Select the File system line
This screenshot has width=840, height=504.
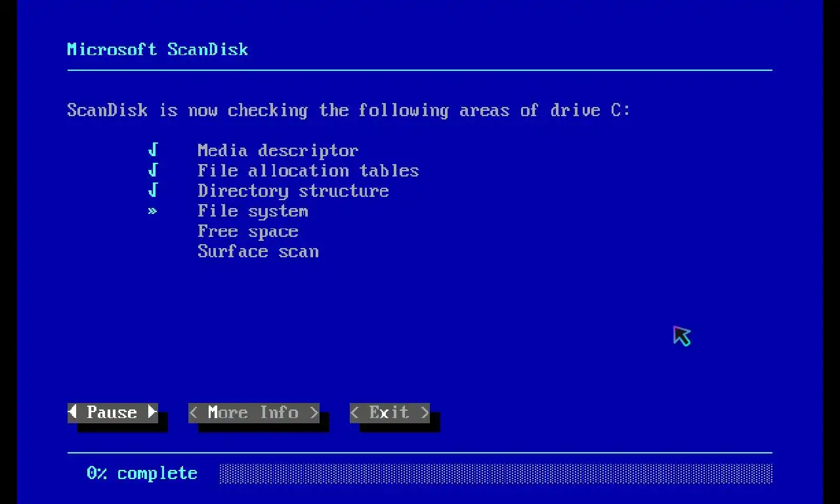tap(253, 211)
